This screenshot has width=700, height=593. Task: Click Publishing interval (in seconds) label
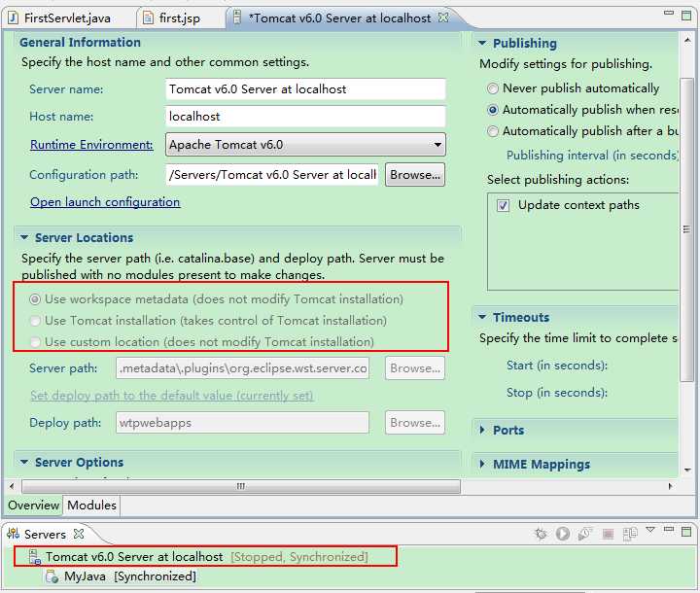[592, 156]
